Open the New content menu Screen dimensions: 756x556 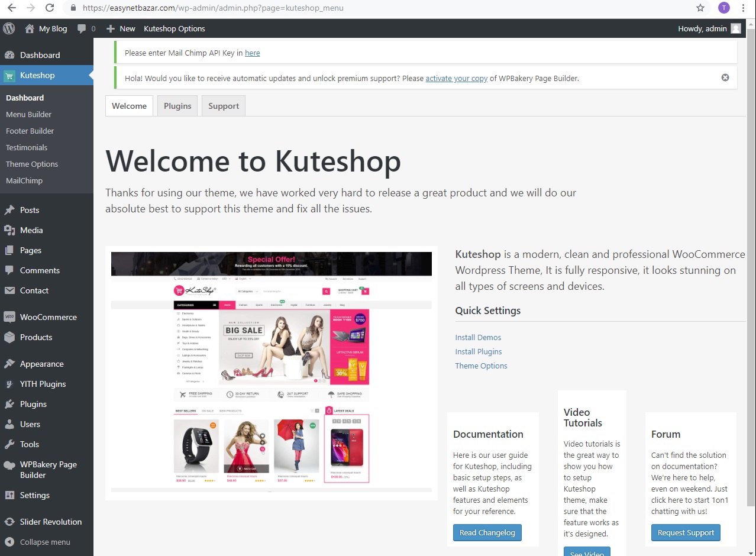(121, 28)
